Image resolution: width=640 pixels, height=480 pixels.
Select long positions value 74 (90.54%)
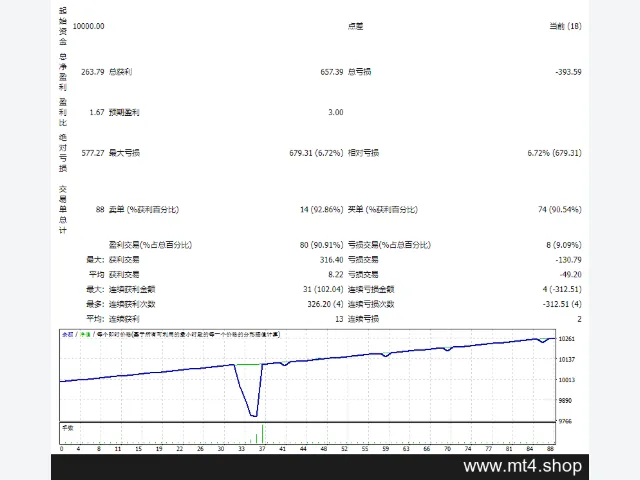(x=560, y=209)
